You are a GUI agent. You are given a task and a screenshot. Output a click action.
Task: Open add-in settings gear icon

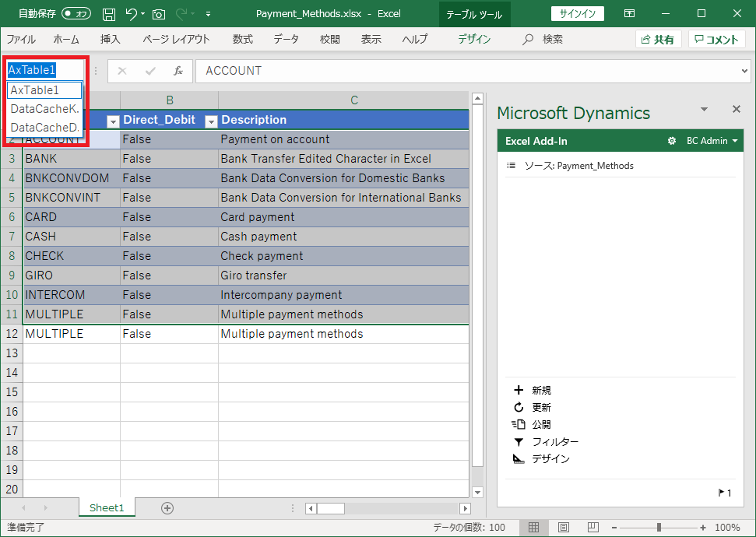coord(672,141)
